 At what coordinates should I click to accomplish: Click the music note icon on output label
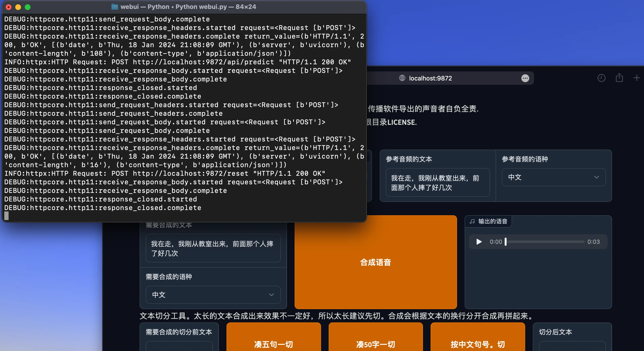(x=472, y=221)
